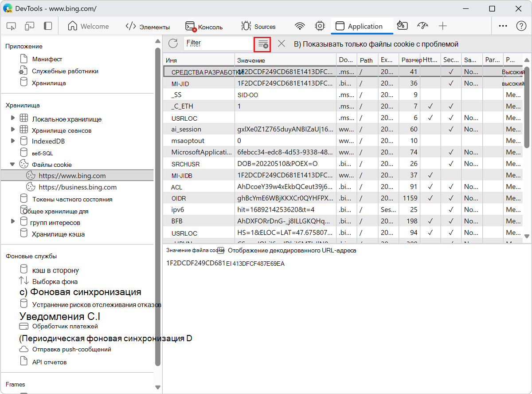Expand Локальное хранилище tree node
The image size is (532, 394).
point(12,118)
